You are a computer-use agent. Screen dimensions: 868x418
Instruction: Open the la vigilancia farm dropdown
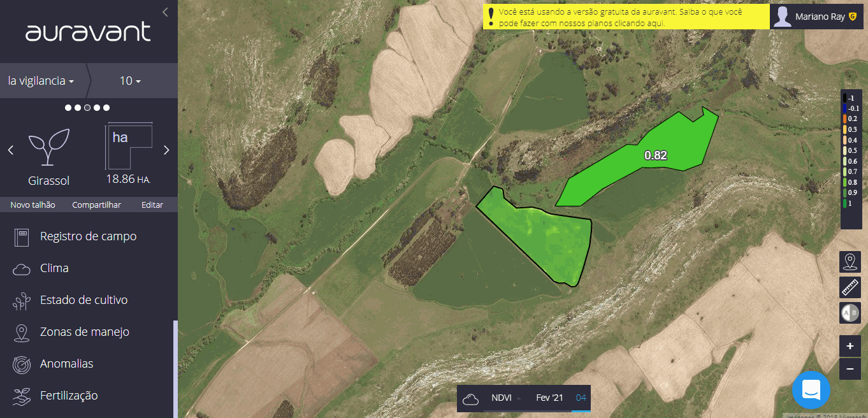pyautogui.click(x=41, y=81)
